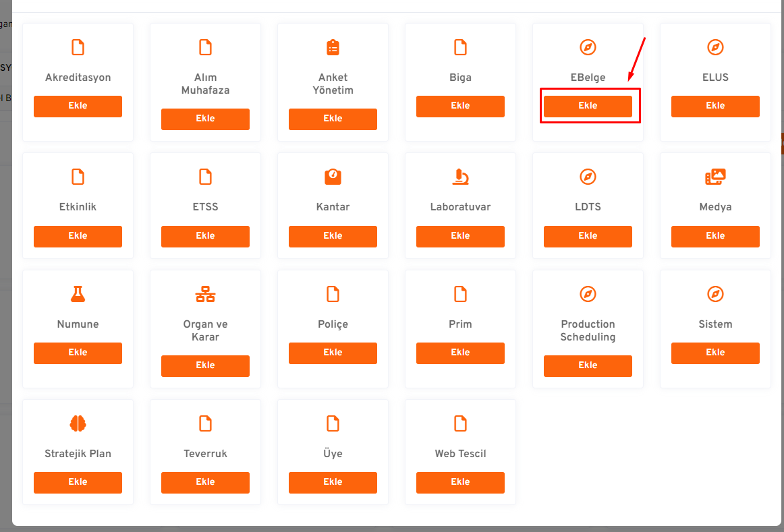
Task: Select the Etkinlik card title
Action: [78, 207]
